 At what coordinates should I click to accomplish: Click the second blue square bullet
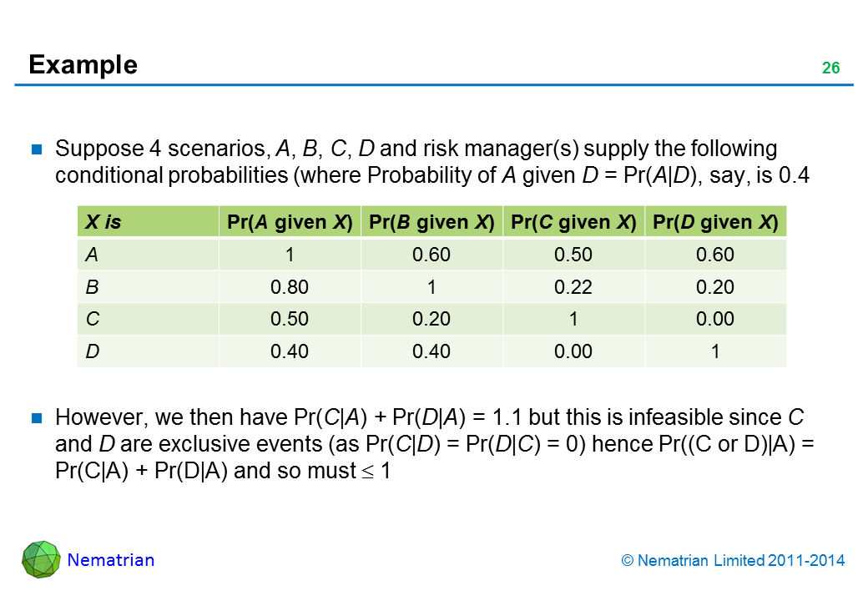[37, 417]
